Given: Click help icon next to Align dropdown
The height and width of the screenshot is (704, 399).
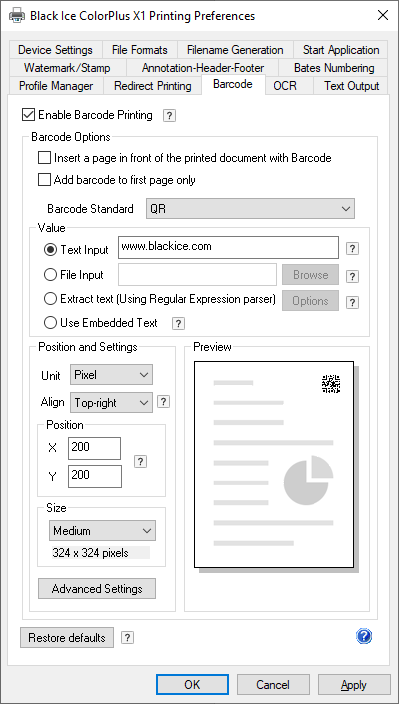Looking at the screenshot, I should (163, 402).
